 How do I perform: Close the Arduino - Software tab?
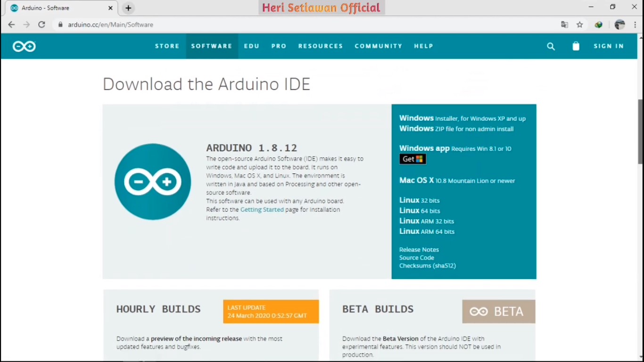[x=110, y=8]
